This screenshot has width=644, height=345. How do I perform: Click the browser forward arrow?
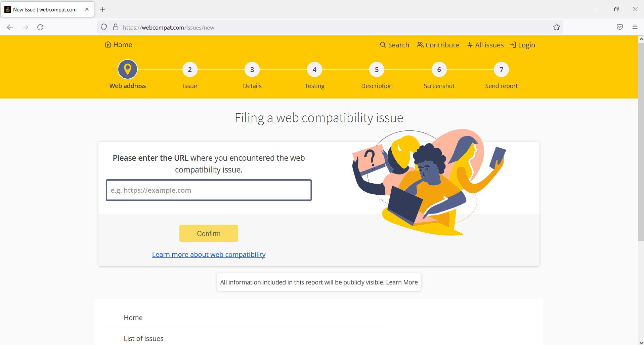[25, 27]
